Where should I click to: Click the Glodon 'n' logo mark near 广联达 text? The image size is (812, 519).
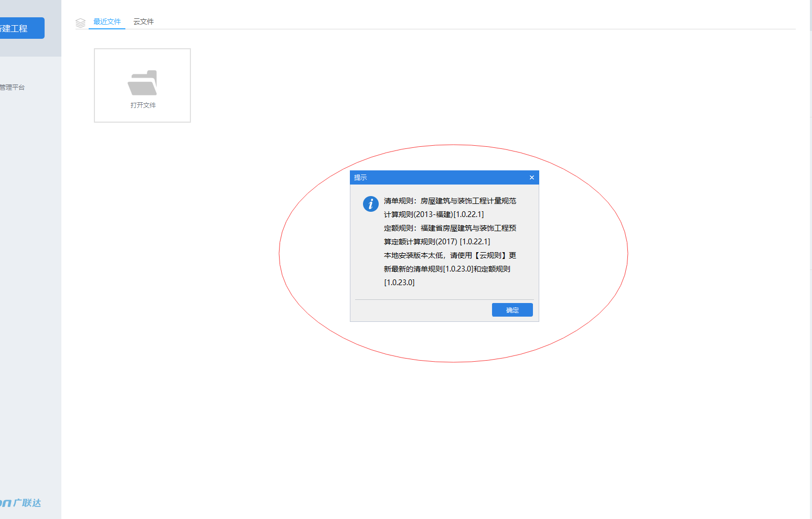(x=5, y=503)
